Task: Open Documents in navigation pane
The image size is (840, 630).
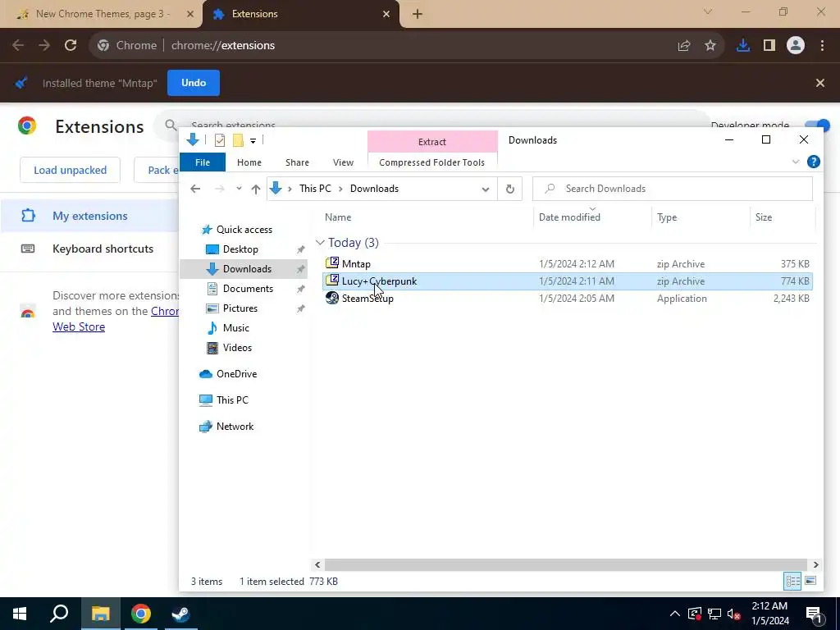Action: [x=248, y=289]
